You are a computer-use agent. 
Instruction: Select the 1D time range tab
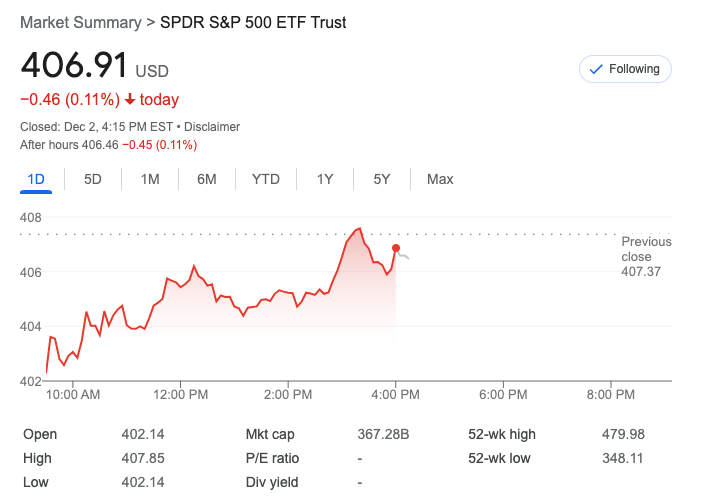36,179
